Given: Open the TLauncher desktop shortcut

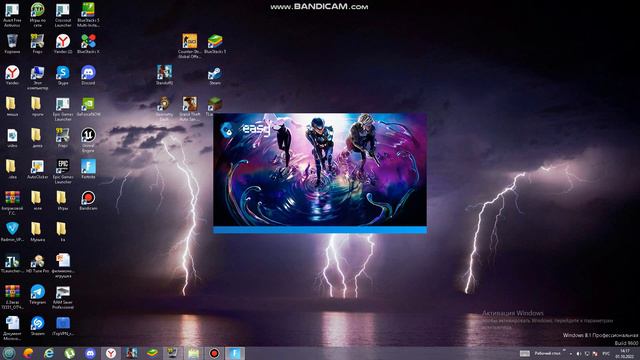Looking at the screenshot, I should [12, 263].
